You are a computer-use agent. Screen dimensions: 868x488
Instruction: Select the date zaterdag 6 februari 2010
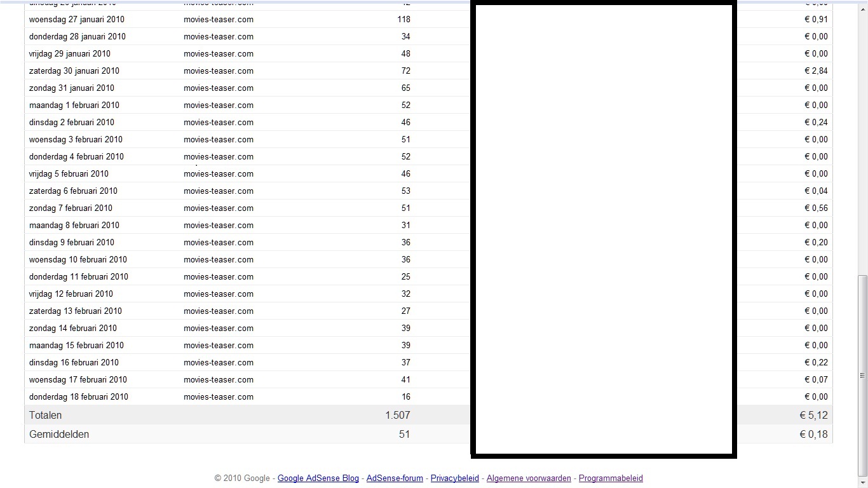click(73, 191)
